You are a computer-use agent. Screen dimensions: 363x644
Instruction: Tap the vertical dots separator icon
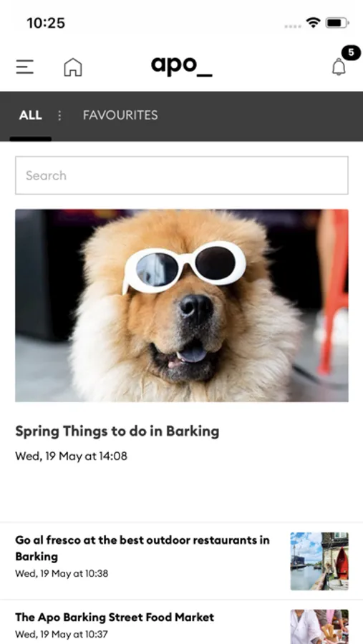click(59, 115)
